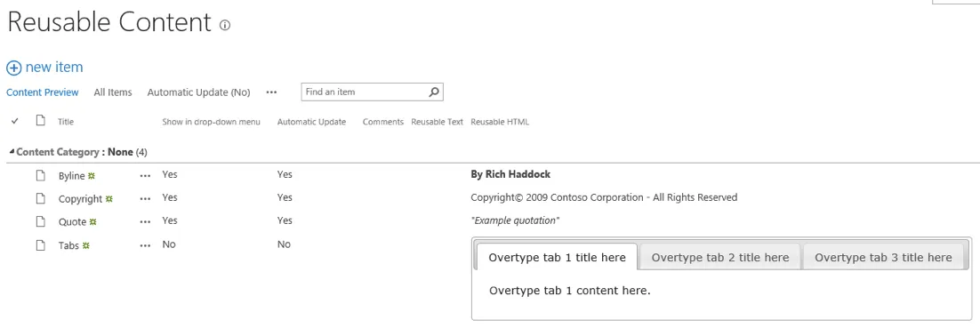This screenshot has width=980, height=328.
Task: Click the select-all checkmark in header
Action: coord(15,121)
